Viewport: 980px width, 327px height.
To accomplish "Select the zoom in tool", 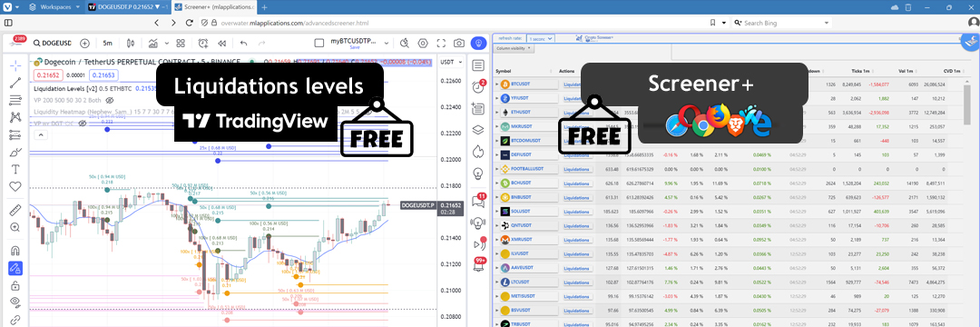I will [x=15, y=227].
